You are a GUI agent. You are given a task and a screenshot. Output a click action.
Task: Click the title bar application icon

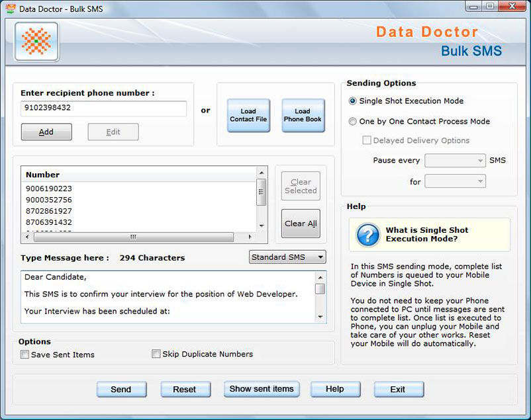[x=11, y=9]
